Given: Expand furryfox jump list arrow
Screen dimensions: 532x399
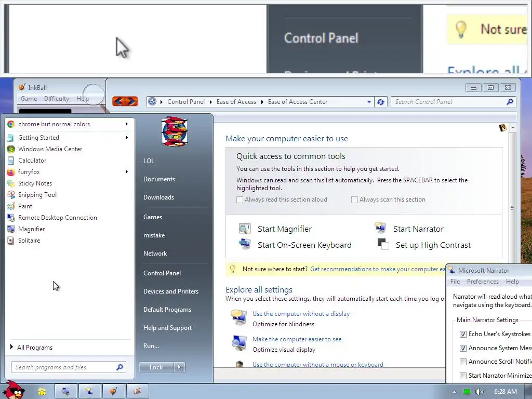Looking at the screenshot, I should [x=127, y=172].
